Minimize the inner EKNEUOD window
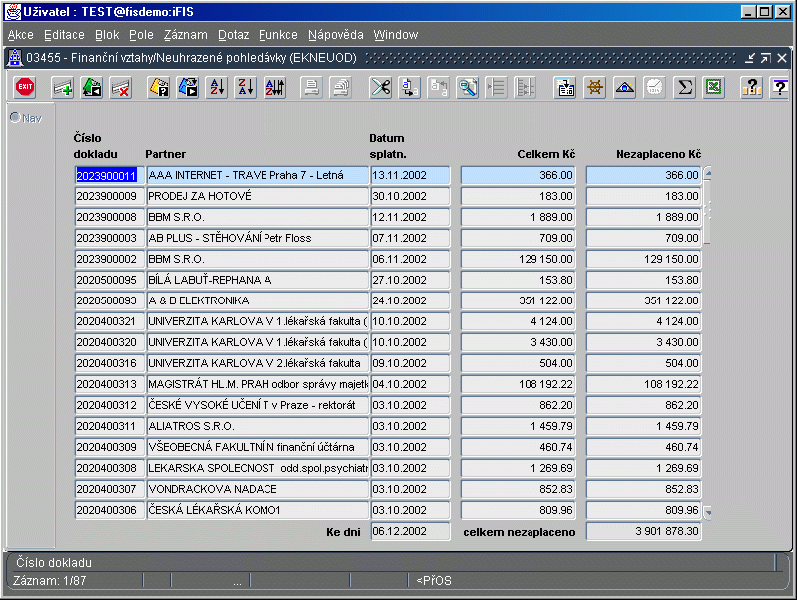 (750, 58)
